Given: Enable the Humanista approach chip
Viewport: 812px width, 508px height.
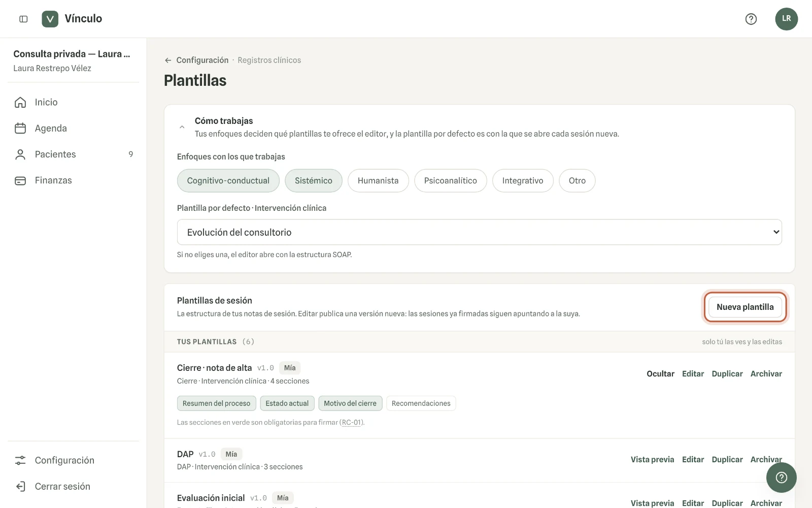Looking at the screenshot, I should point(378,180).
